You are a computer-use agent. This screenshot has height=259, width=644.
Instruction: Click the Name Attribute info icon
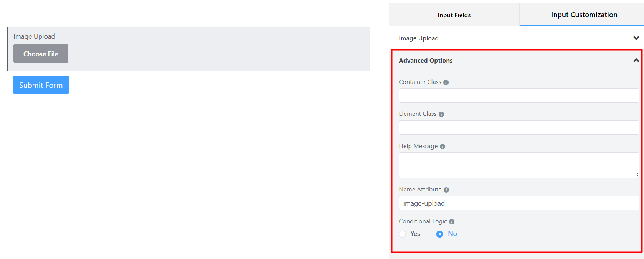click(x=446, y=190)
